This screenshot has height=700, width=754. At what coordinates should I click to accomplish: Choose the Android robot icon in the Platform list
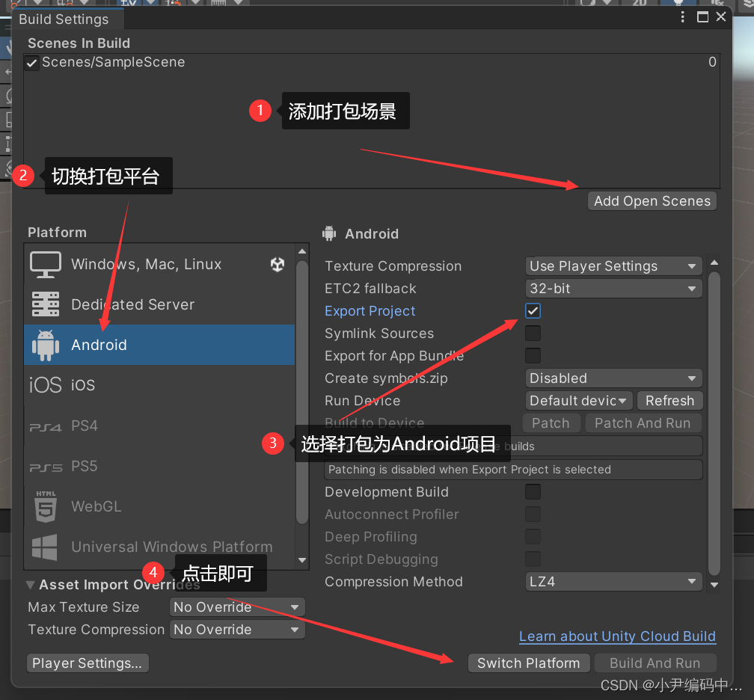[46, 345]
